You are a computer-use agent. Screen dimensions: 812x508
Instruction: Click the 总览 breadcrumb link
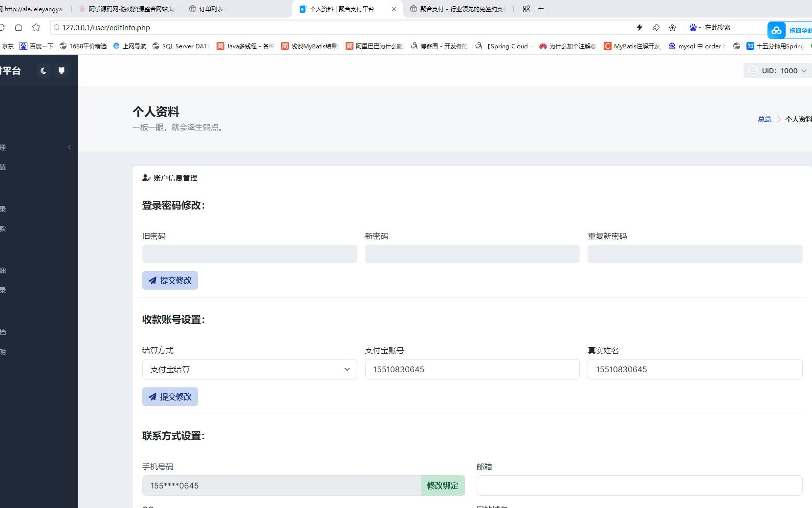(x=765, y=119)
